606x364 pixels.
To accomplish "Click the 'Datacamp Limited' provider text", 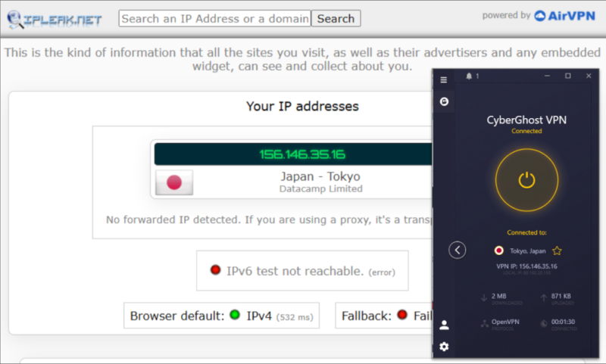I will pos(320,188).
